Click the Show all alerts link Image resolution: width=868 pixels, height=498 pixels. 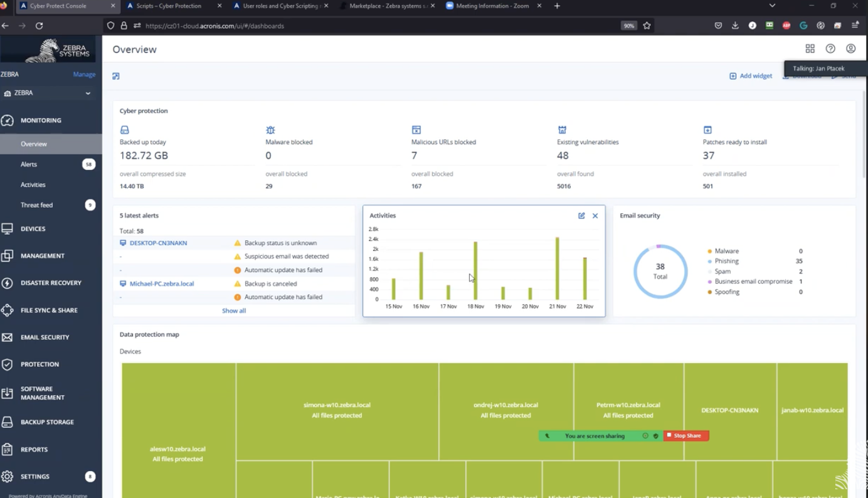click(x=234, y=311)
